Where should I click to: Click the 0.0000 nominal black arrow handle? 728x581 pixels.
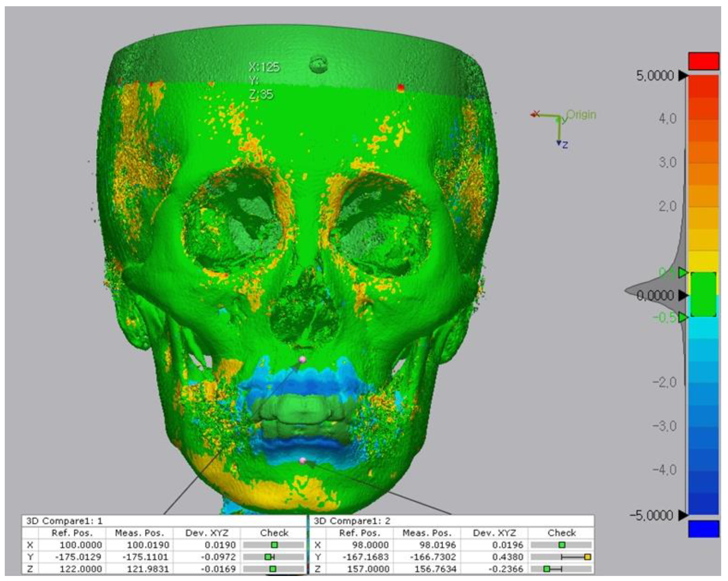pos(683,296)
